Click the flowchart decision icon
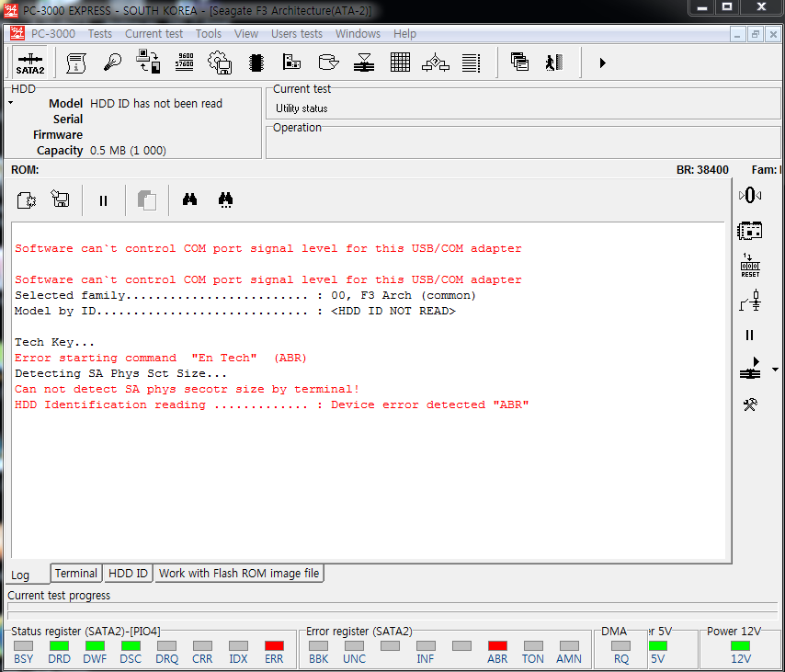The width and height of the screenshot is (785, 672). click(436, 63)
